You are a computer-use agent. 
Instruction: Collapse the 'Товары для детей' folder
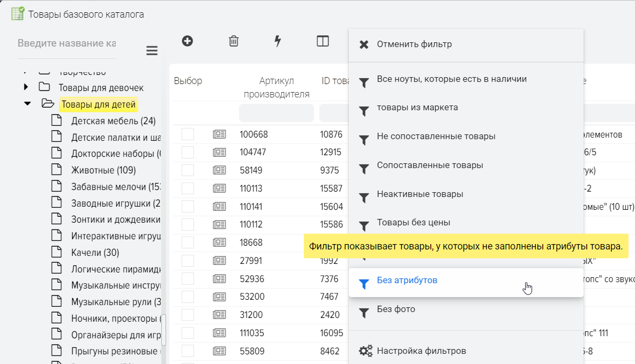(27, 104)
